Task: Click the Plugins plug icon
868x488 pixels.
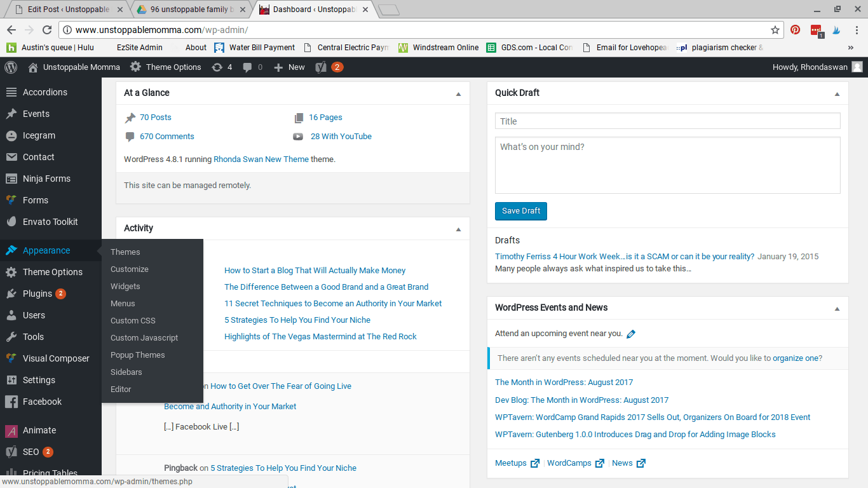Action: point(11,294)
